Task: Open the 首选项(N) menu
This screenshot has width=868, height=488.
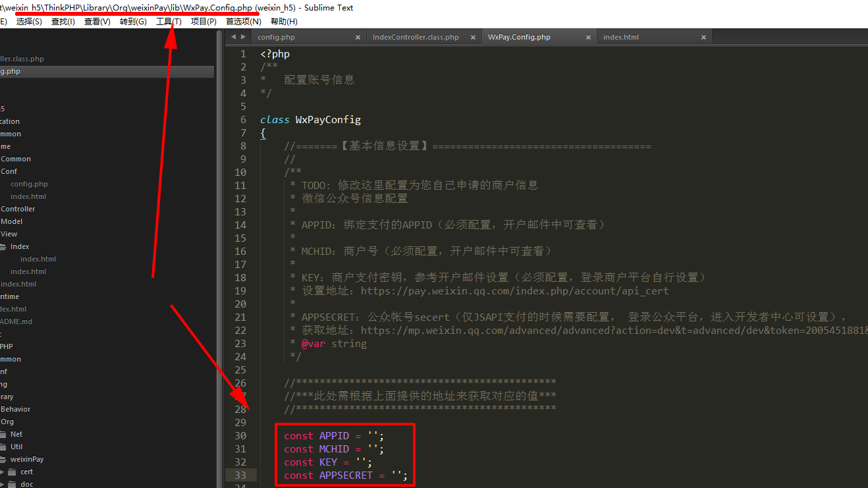Action: (x=243, y=22)
